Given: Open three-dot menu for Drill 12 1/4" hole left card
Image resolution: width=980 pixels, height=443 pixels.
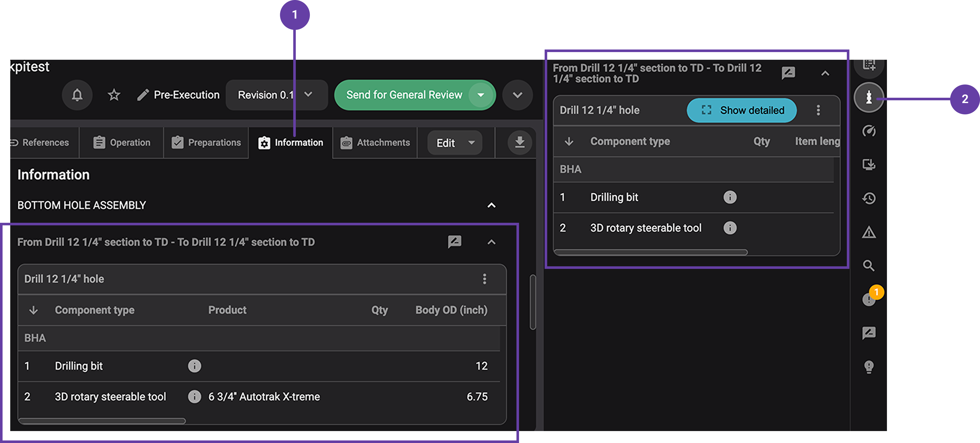Looking at the screenshot, I should (x=484, y=279).
